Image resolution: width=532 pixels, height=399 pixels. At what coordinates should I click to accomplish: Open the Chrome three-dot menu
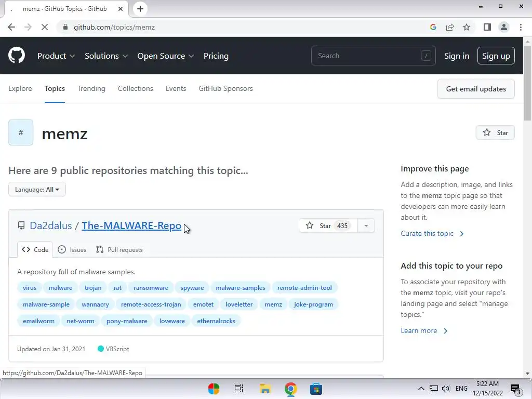click(521, 27)
